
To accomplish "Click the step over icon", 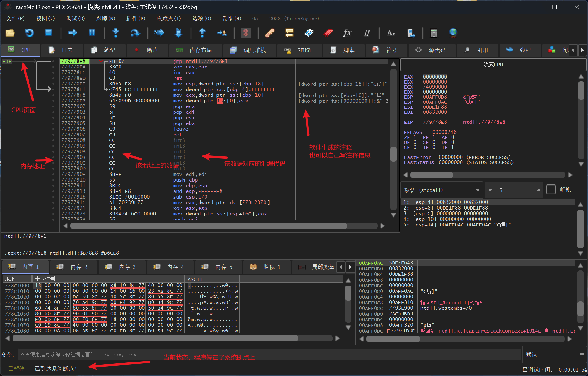I will tap(135, 33).
